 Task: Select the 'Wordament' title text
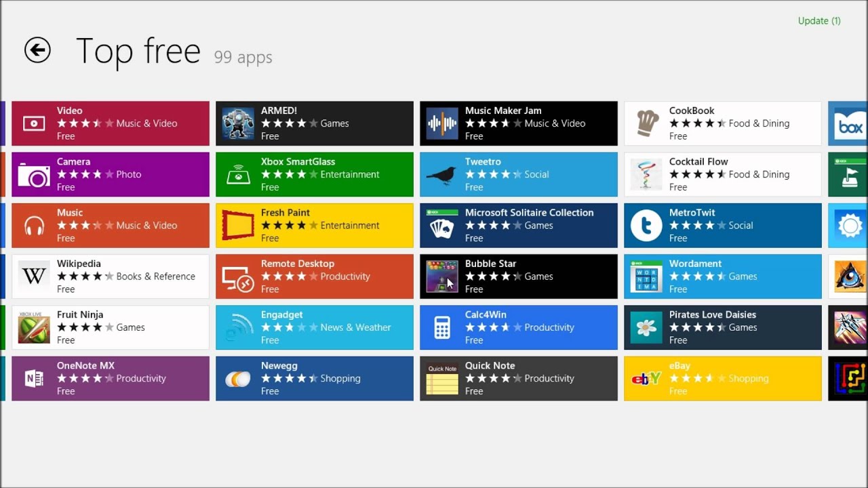pos(695,264)
